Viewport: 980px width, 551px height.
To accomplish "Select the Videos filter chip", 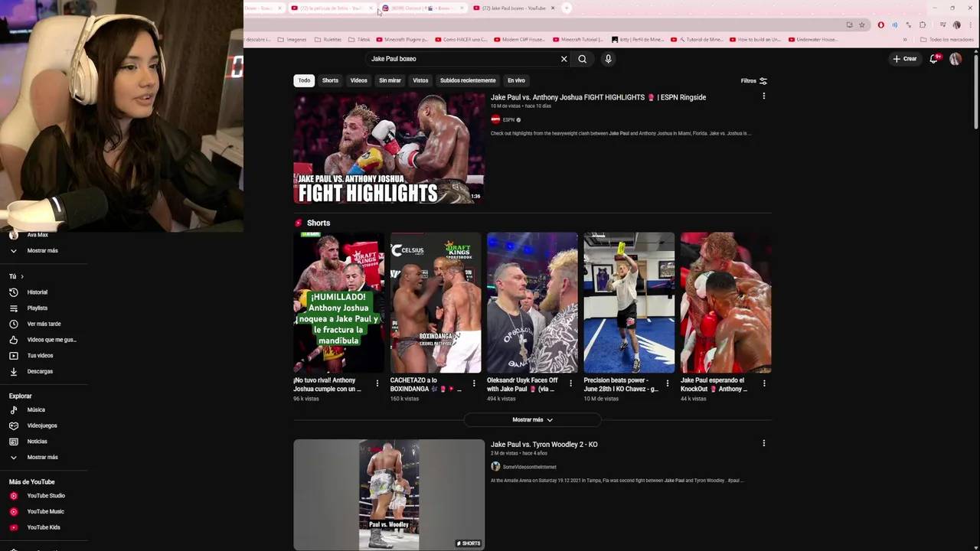I will pos(359,80).
